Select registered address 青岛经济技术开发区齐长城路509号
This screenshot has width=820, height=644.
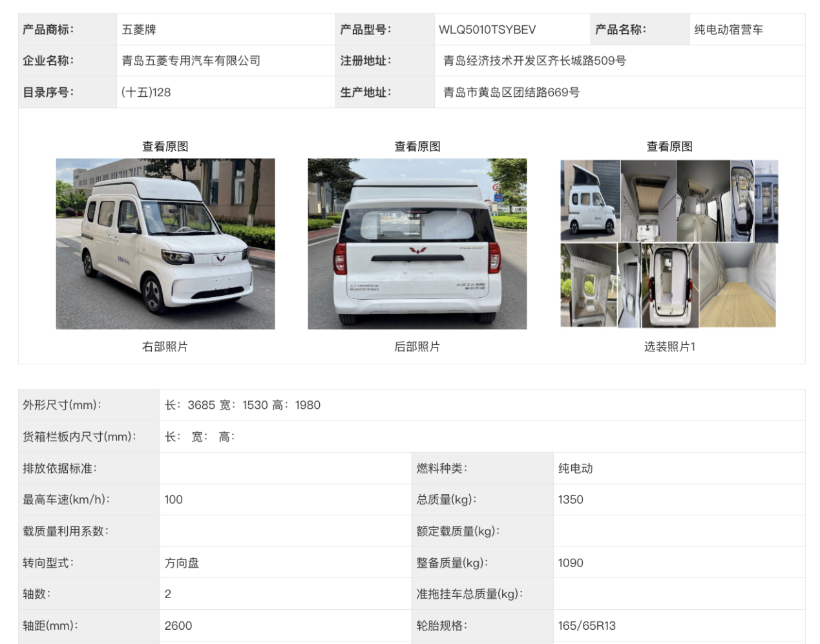tap(534, 61)
